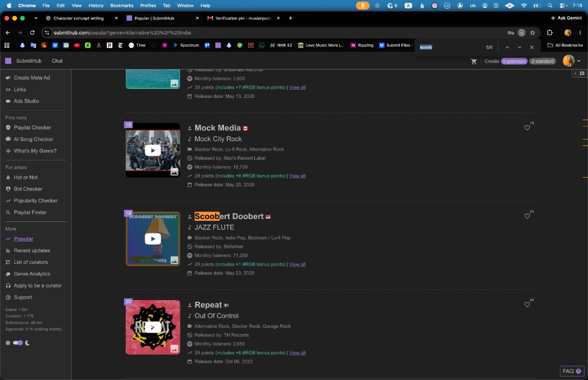The image size is (588, 380).
Task: Open Recent updates page
Action: coord(32,251)
